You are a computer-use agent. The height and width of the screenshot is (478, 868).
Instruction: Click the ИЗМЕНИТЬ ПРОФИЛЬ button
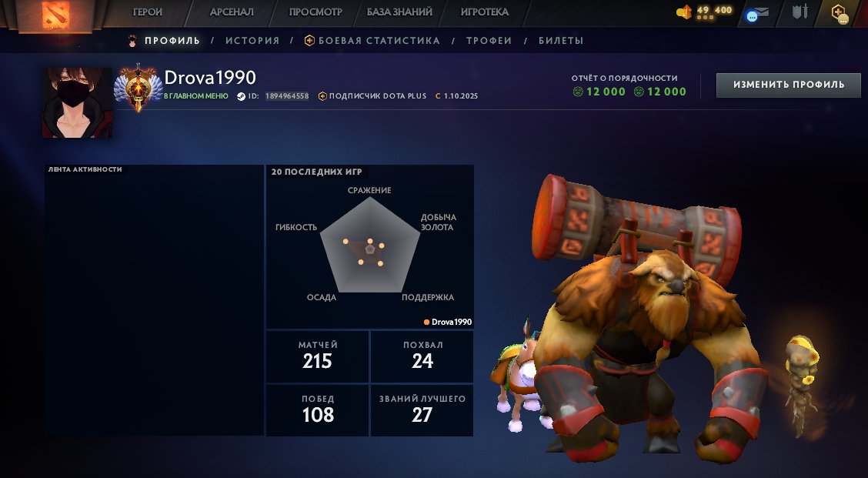(x=788, y=85)
